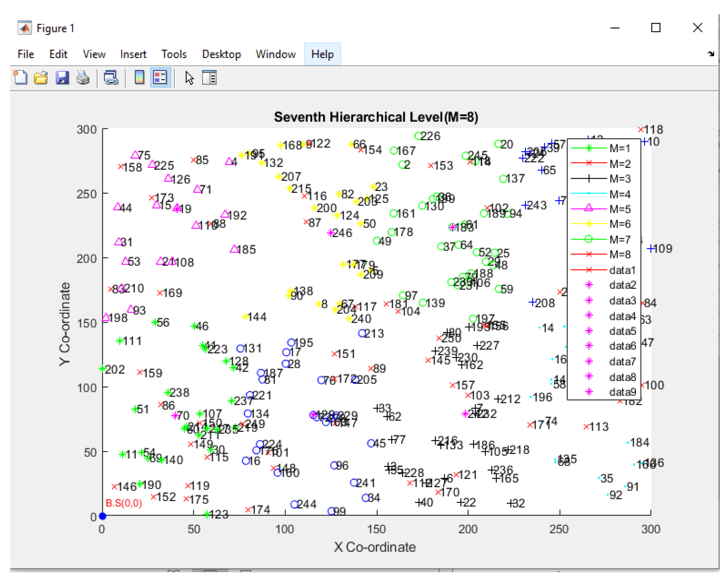Enable the Edit Plot arrow tool
Viewport: 728px width, 580px height.
point(190,78)
